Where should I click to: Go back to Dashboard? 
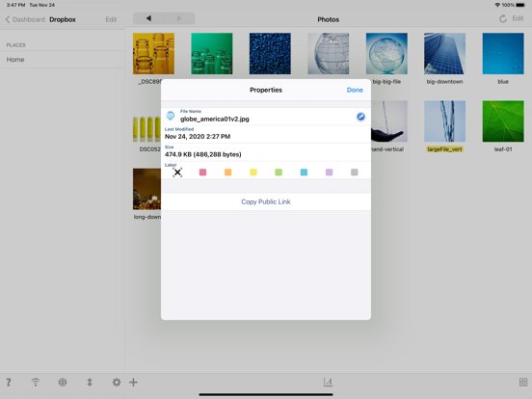25,19
